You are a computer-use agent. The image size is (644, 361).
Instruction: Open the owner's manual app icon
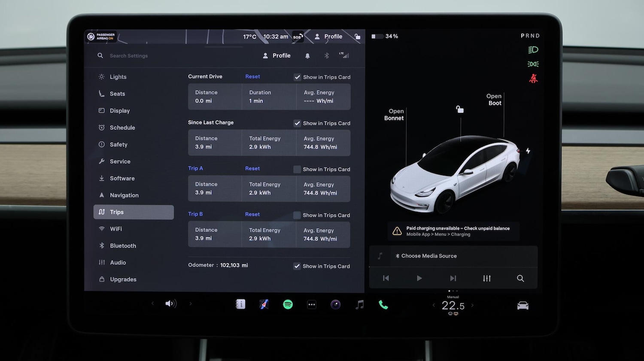240,304
